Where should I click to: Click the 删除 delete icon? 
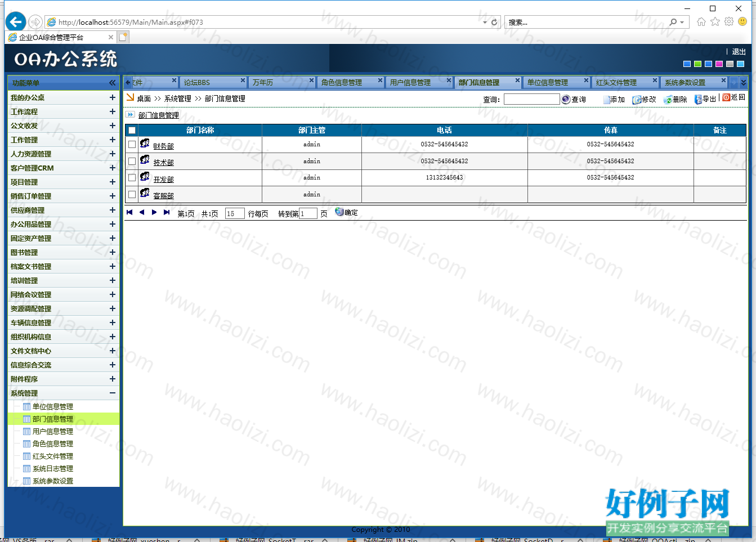coord(668,100)
